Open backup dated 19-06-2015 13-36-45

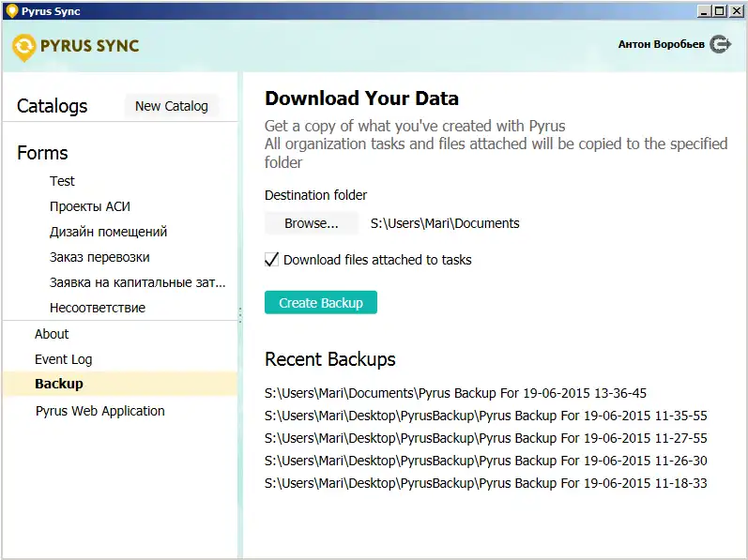coord(455,393)
